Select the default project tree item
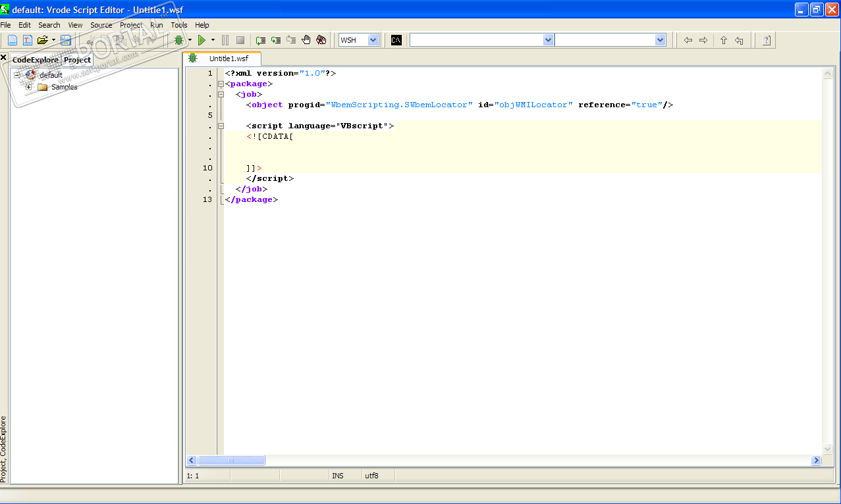The height and width of the screenshot is (504, 841). click(51, 75)
